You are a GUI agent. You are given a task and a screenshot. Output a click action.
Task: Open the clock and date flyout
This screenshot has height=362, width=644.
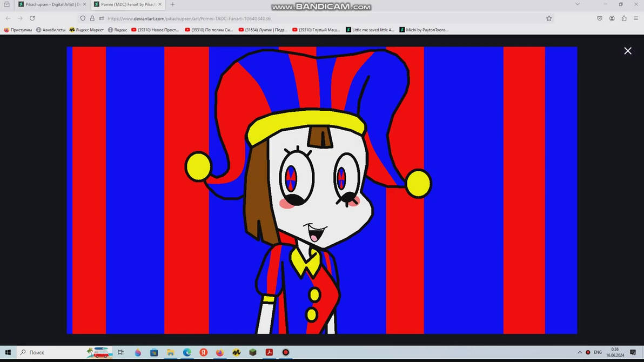tap(615, 352)
